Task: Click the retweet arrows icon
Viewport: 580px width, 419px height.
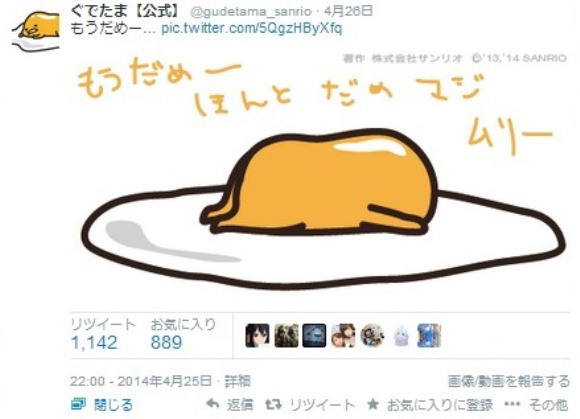Action: (x=273, y=404)
